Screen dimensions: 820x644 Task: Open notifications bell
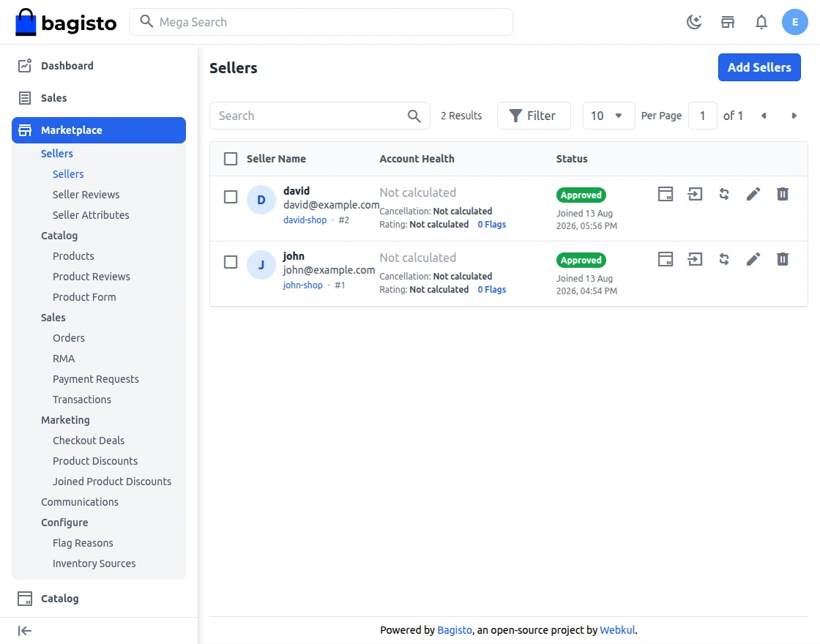761,22
